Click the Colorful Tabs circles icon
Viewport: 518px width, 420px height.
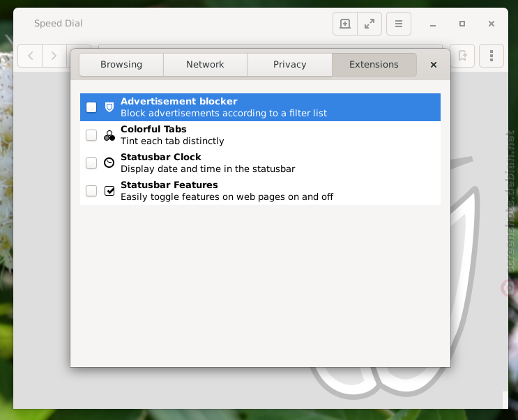point(109,135)
